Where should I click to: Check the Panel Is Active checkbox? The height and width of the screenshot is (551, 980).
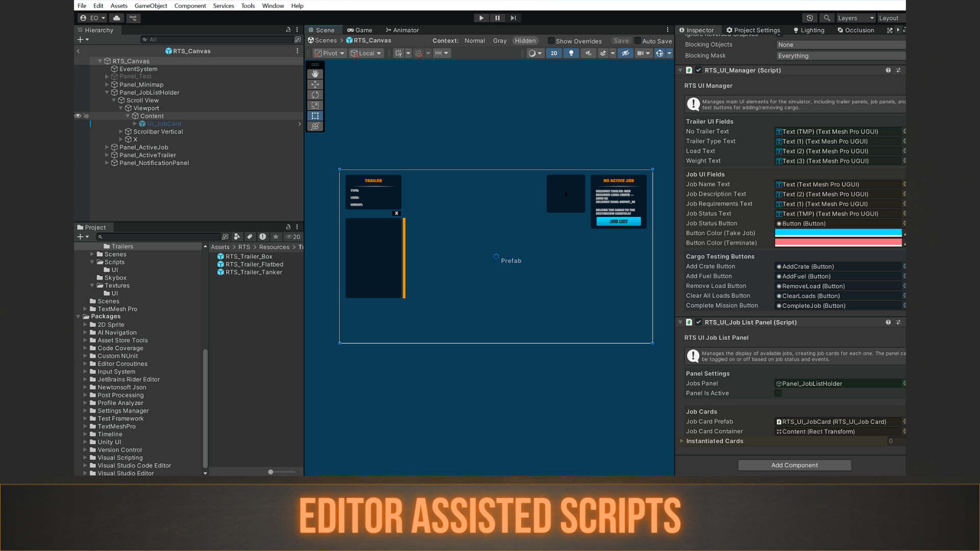778,393
